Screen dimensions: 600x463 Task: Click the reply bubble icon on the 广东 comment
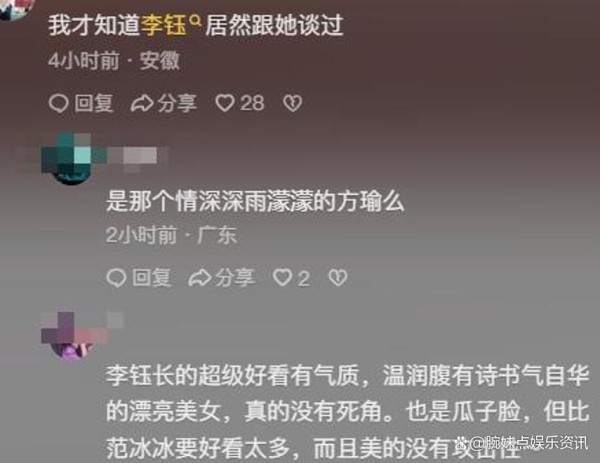click(x=116, y=277)
